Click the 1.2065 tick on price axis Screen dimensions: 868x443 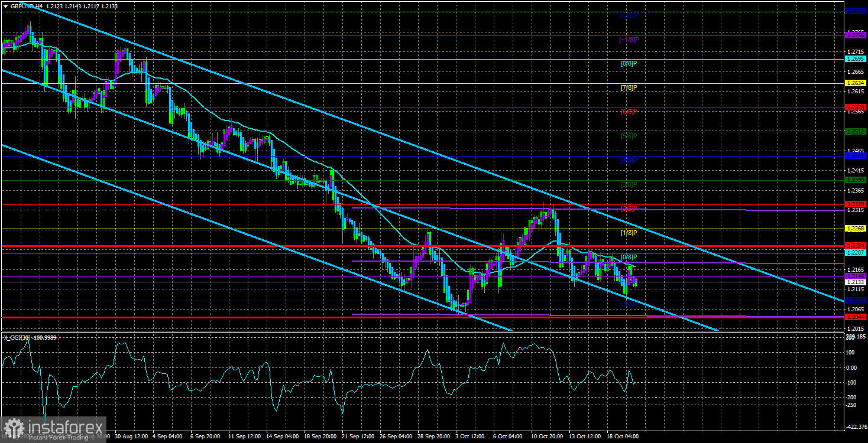854,309
